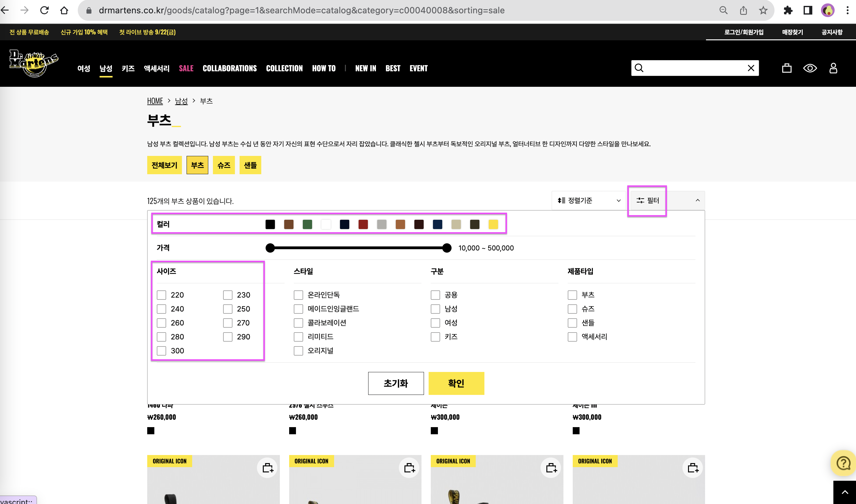Screen dimensions: 856x504
Task: Click the search magnifier icon in header
Action: tap(639, 68)
